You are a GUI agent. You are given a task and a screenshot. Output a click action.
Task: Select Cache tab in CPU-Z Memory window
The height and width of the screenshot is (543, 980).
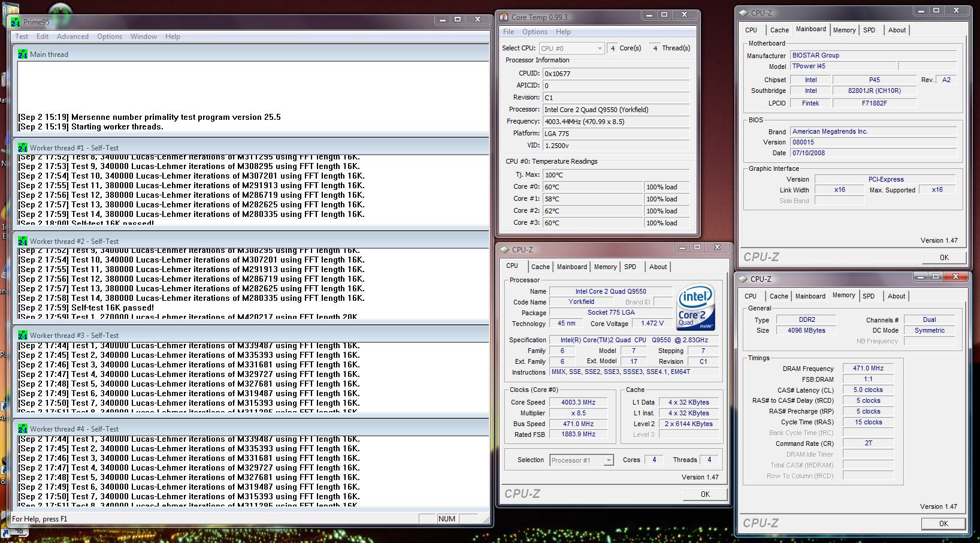pyautogui.click(x=779, y=296)
